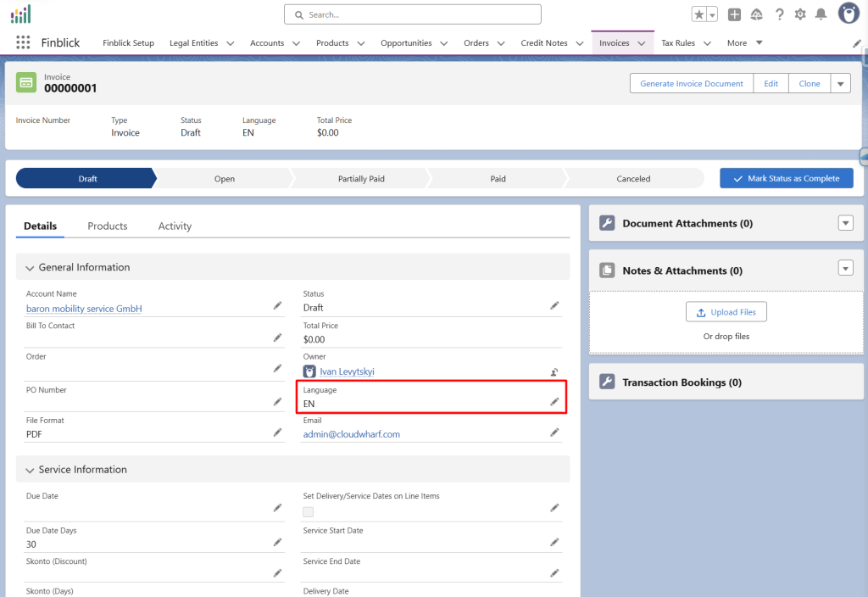Viewport: 868px width, 597px height.
Task: Collapse the Service Information section
Action: pos(31,470)
